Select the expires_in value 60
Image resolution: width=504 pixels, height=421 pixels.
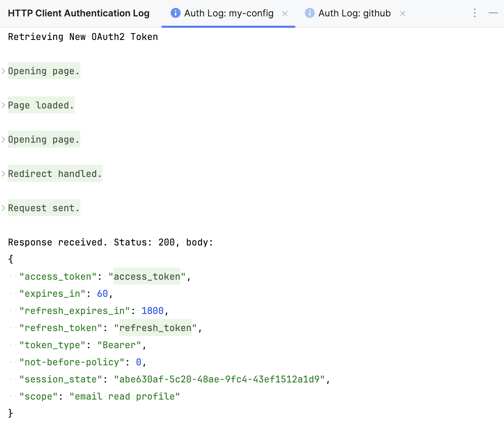click(x=102, y=293)
